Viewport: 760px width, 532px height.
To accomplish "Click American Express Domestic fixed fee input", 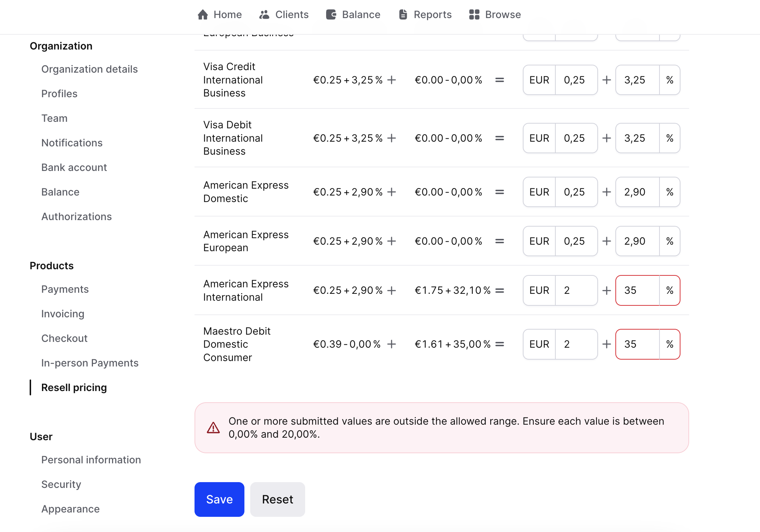I will pyautogui.click(x=576, y=192).
